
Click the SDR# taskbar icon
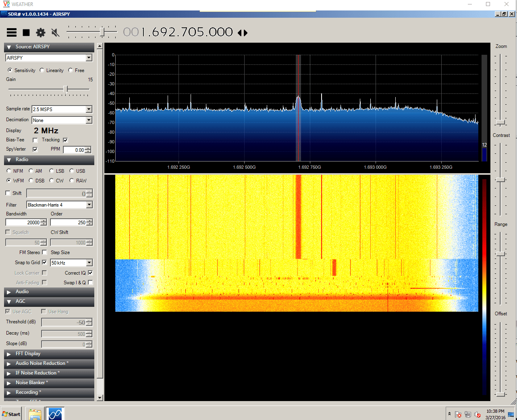click(x=55, y=414)
